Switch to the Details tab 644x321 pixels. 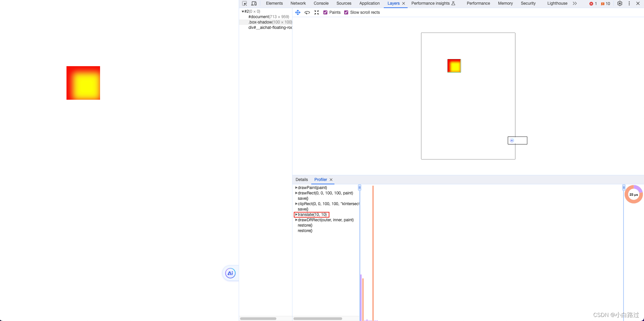pyautogui.click(x=302, y=180)
